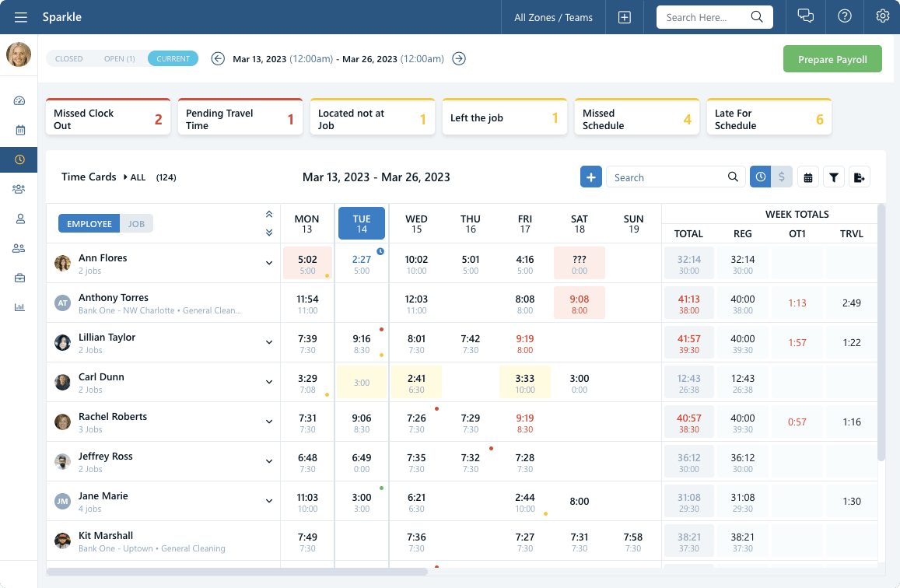
Task: Expand Rachel Roberts's row details
Action: 268,422
